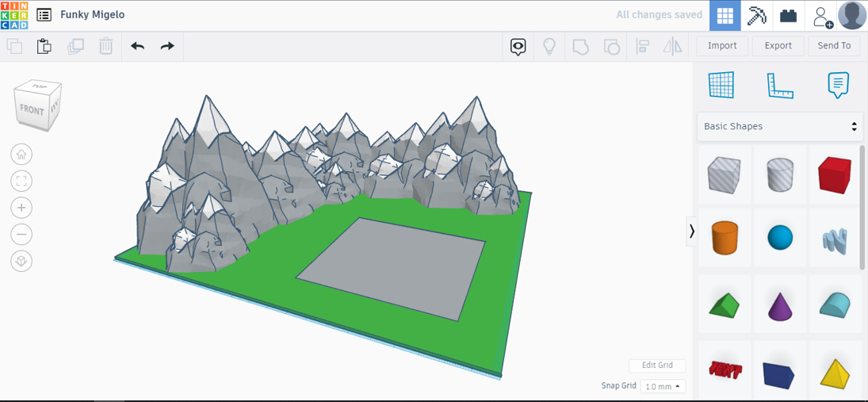Screen dimensions: 868x402
Task: Undo the last action
Action: click(x=137, y=46)
